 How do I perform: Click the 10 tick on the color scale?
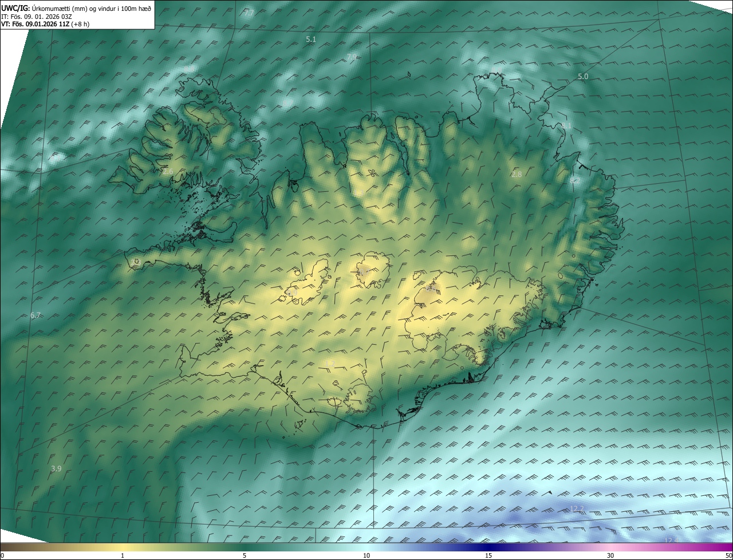pos(366,555)
